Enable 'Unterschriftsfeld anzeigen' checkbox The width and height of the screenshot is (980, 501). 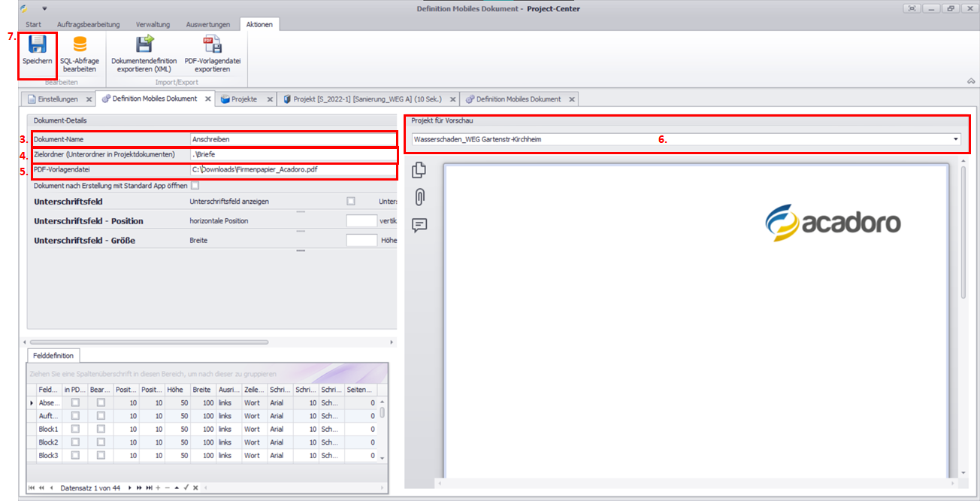click(x=350, y=202)
